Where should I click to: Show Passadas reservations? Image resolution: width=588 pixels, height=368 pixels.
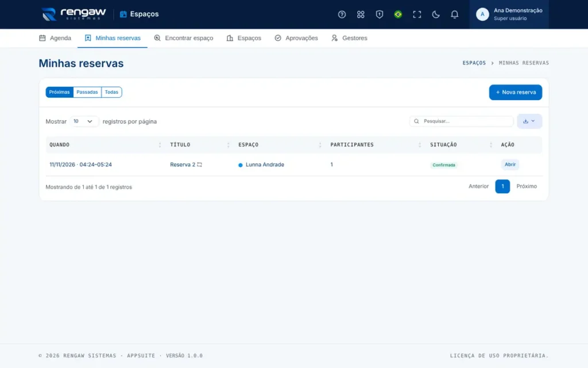click(87, 92)
